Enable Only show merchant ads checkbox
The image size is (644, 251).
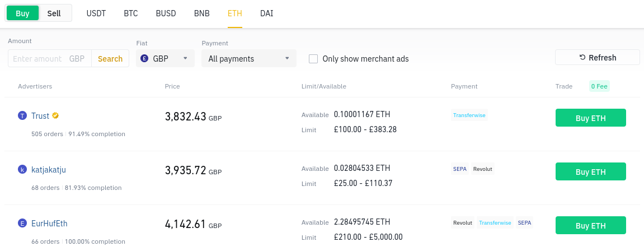click(x=313, y=59)
